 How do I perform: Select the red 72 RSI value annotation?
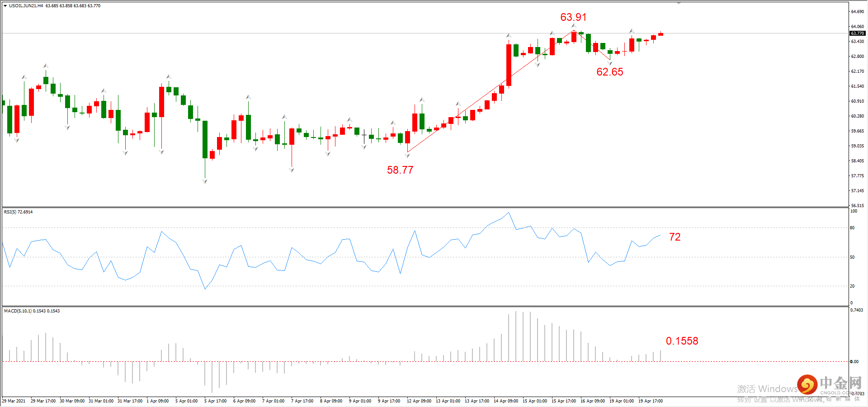pyautogui.click(x=675, y=237)
